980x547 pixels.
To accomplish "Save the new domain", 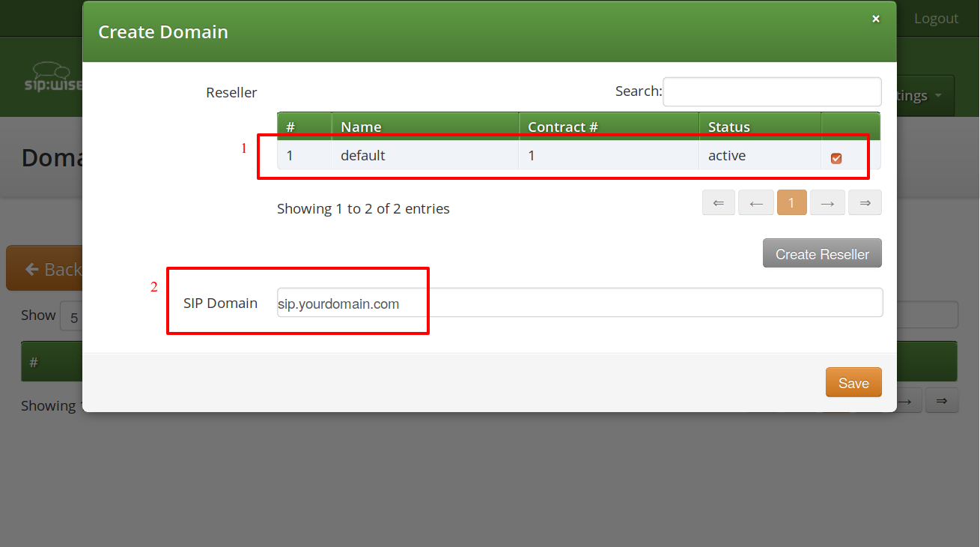I will click(853, 382).
